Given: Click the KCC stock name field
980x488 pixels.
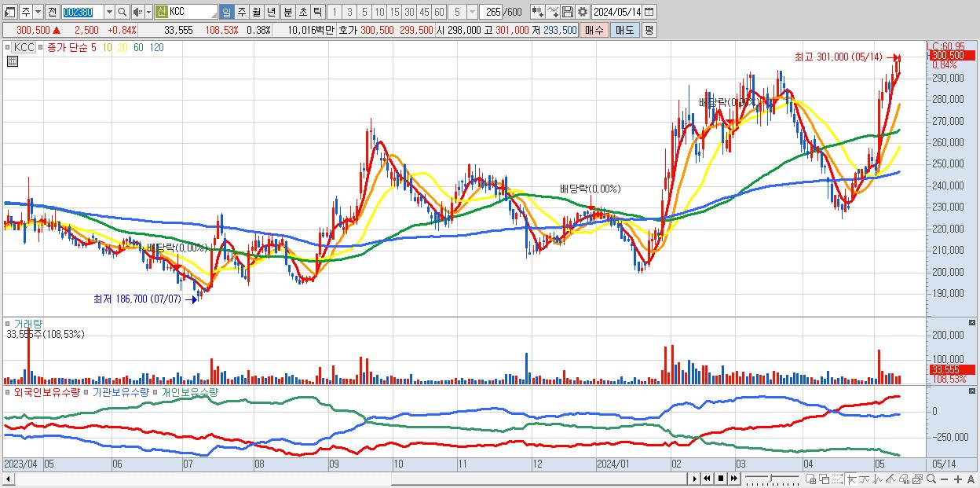Looking at the screenshot, I should [192, 12].
